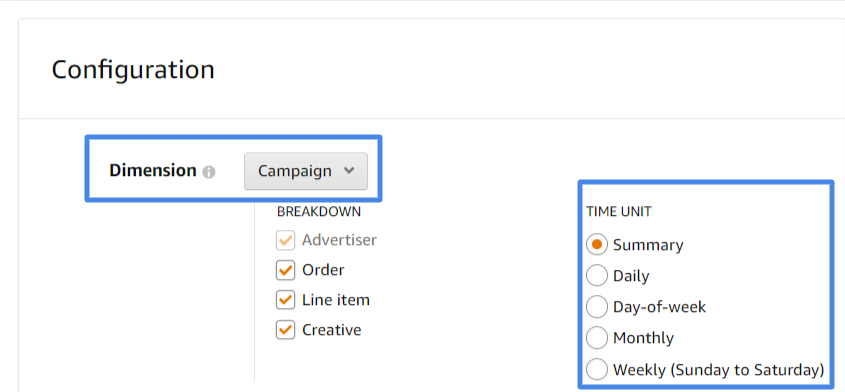
Task: Click the BREAKDOWN section header text
Action: pos(319,211)
